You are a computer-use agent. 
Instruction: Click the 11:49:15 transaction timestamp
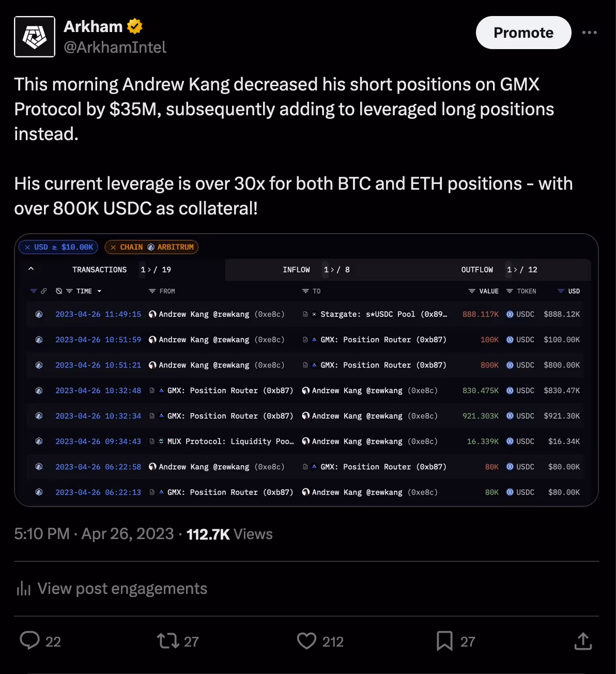tap(98, 314)
